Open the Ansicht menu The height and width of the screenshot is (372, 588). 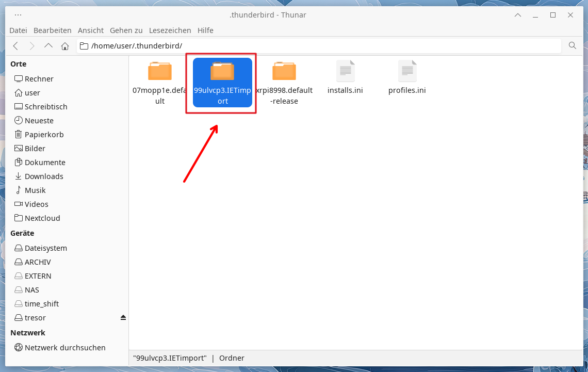[x=90, y=30]
